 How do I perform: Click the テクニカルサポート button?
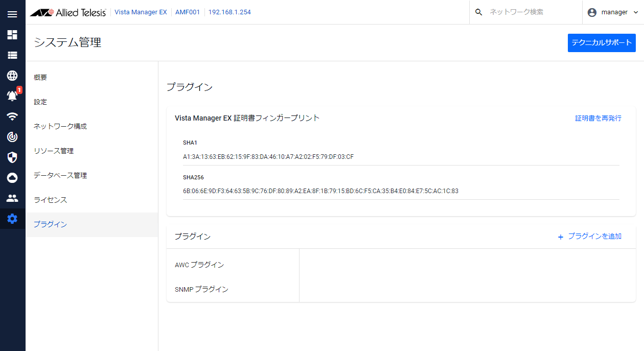[x=602, y=43]
